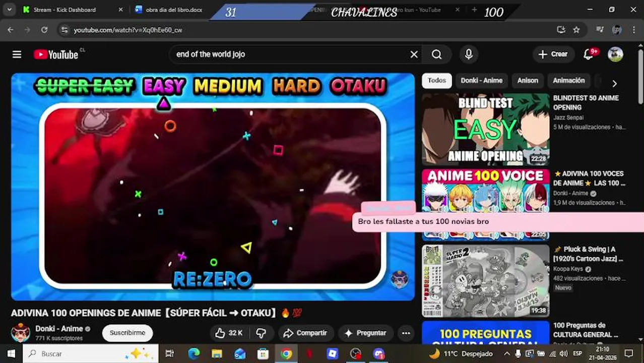The width and height of the screenshot is (644, 363).
Task: Open the YouTube account avatar menu
Action: 615,54
